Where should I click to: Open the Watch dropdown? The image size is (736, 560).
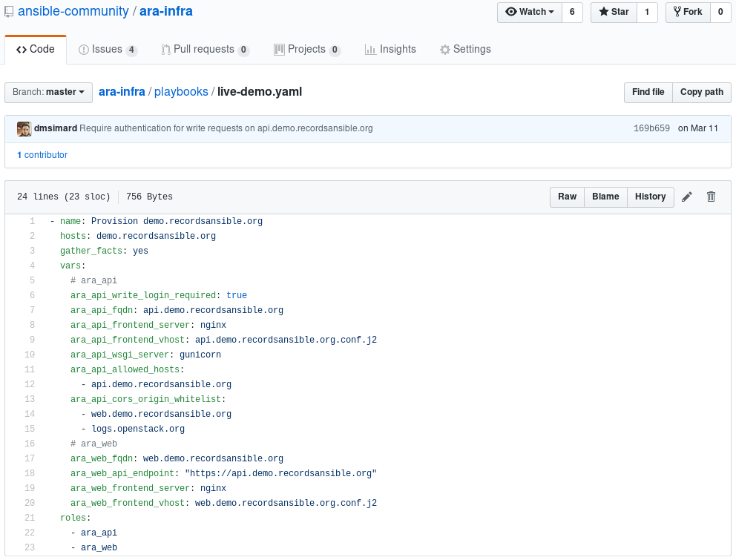click(530, 12)
